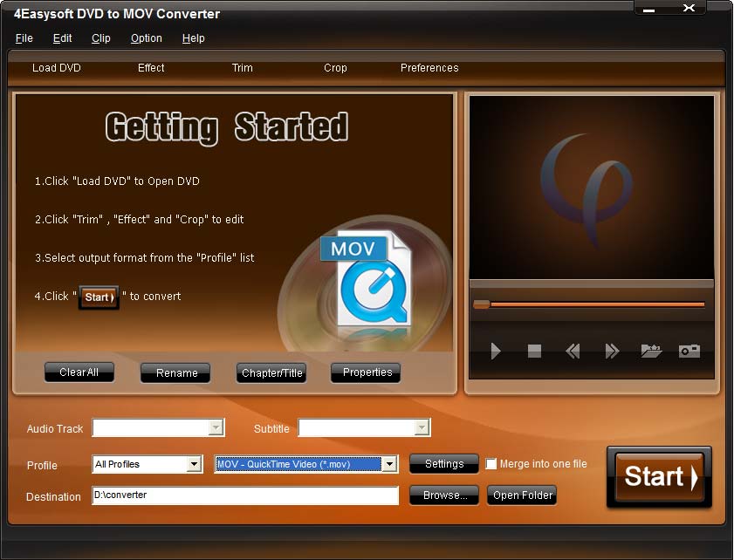Click the Rename button

pos(175,372)
